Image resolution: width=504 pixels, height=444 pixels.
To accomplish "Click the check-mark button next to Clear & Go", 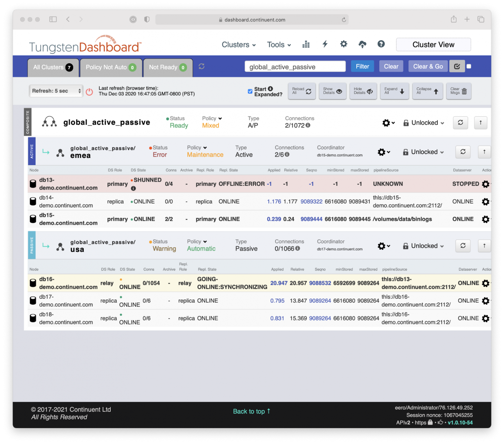I will pyautogui.click(x=457, y=67).
